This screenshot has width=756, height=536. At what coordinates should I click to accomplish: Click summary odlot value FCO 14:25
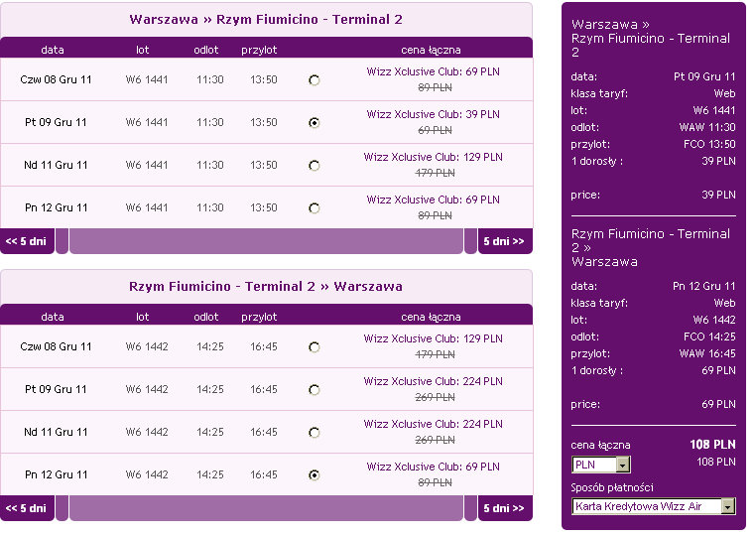(x=709, y=336)
